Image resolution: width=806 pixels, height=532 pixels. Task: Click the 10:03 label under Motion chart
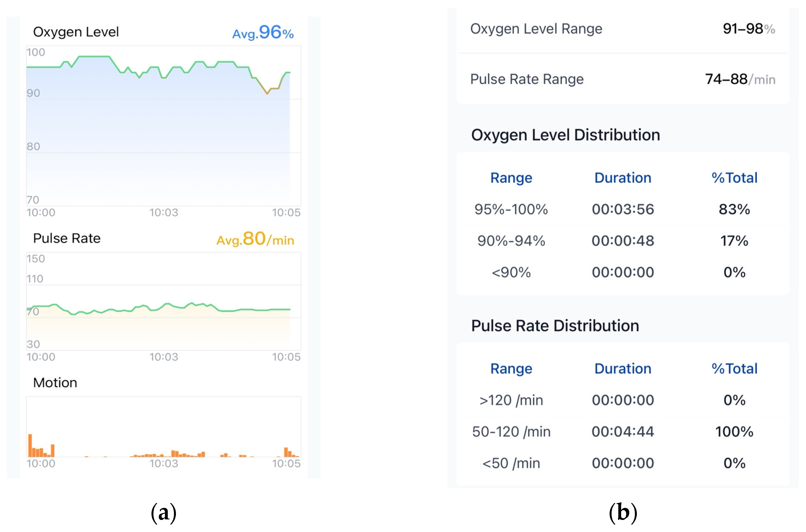164,463
